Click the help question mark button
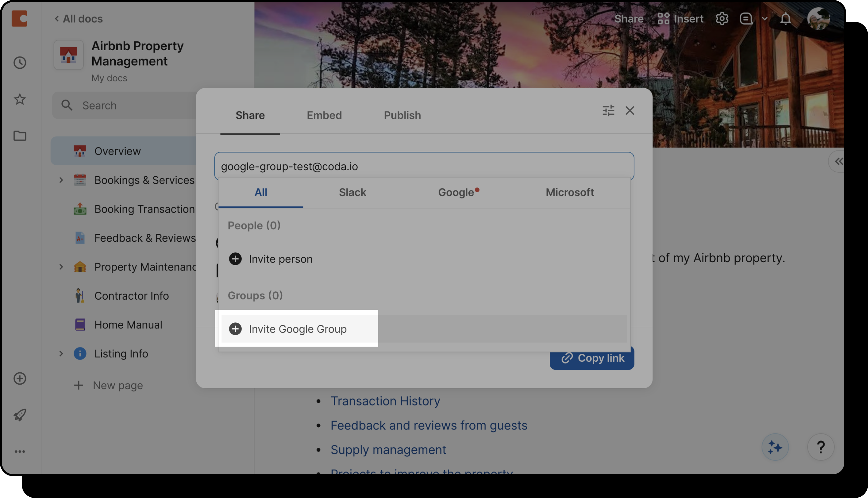The height and width of the screenshot is (498, 868). (x=820, y=447)
